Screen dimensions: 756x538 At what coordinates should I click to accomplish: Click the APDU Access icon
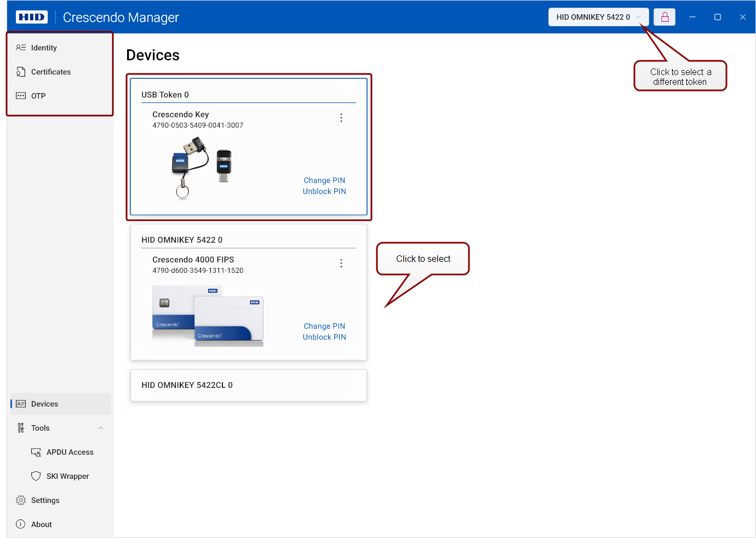pyautogui.click(x=36, y=452)
